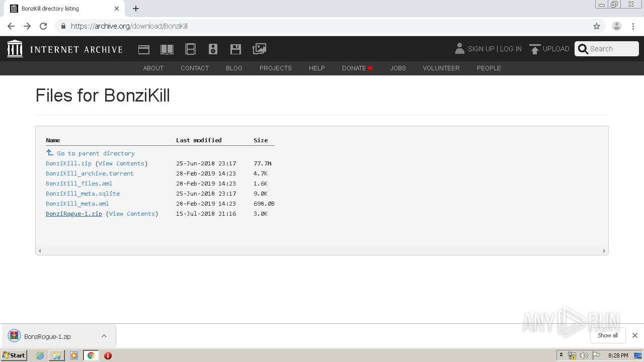
Task: Open the CONTACT menu item
Action: [195, 68]
